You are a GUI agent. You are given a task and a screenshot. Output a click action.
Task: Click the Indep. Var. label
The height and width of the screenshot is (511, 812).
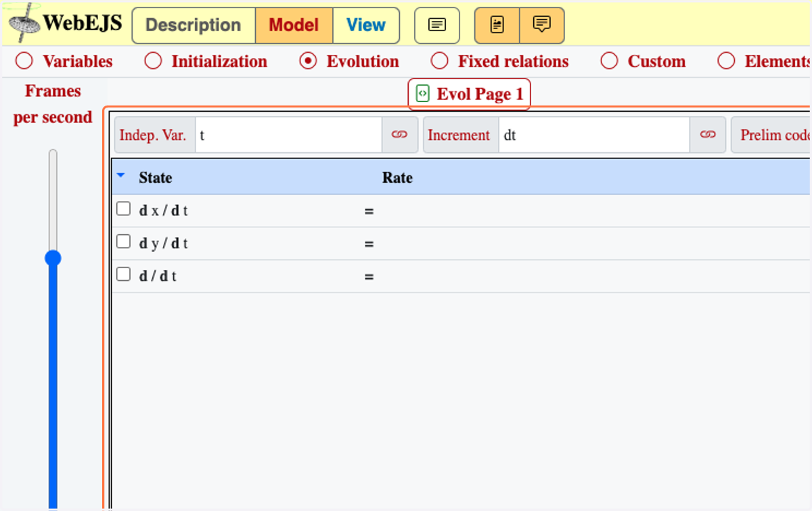click(153, 135)
